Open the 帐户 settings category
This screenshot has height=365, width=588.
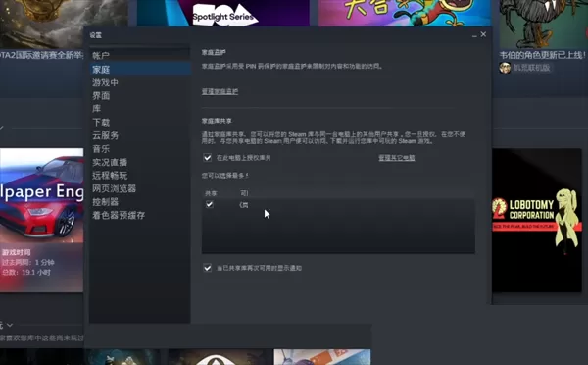coord(139,56)
